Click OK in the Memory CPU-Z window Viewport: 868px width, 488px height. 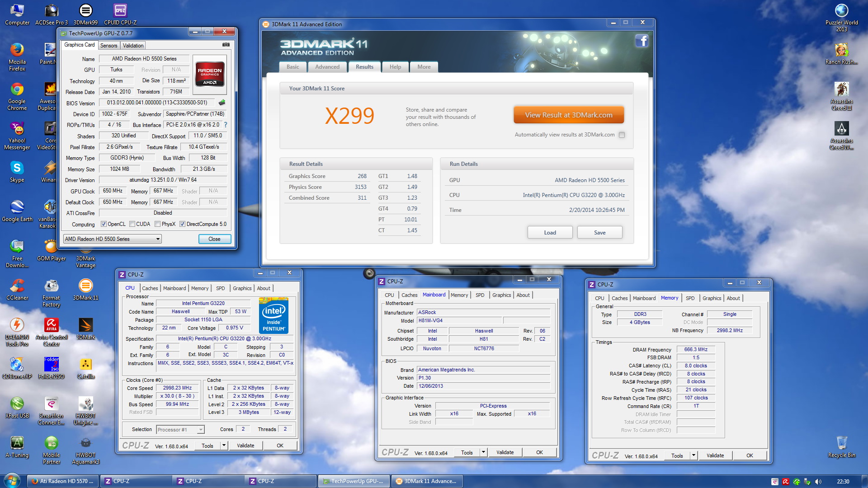[750, 455]
